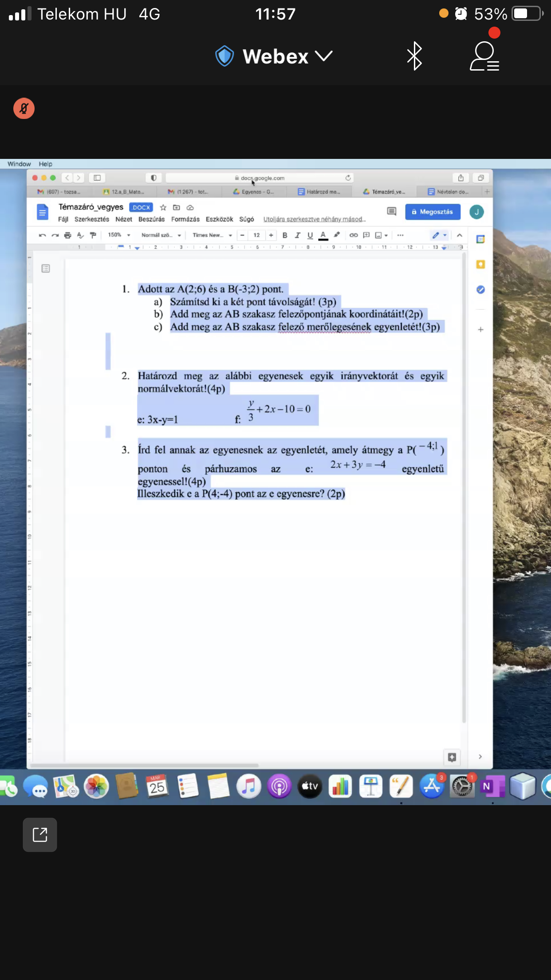
Task: Open Google Calendar side panel icon
Action: 480,239
